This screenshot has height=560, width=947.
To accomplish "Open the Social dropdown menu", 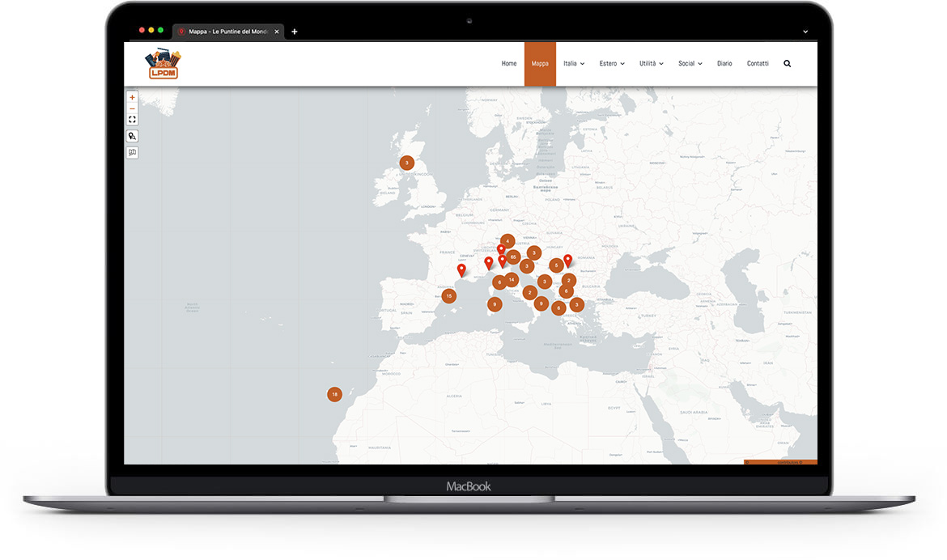I will pyautogui.click(x=690, y=63).
